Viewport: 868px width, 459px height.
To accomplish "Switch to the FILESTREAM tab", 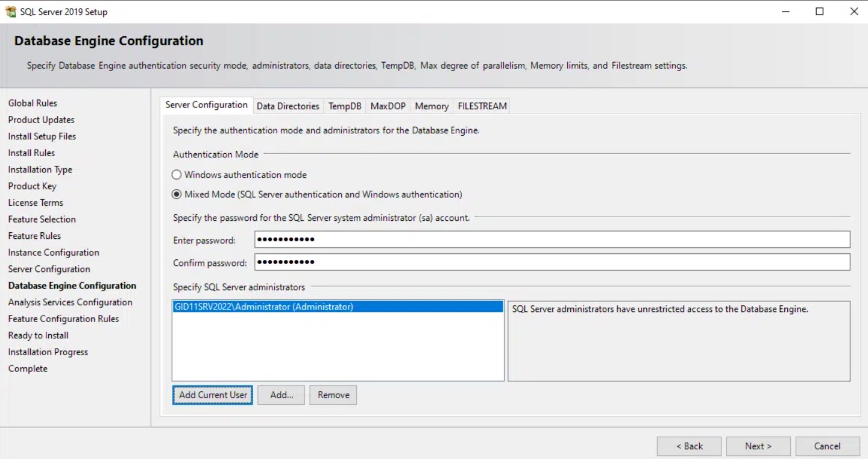I will pos(482,106).
